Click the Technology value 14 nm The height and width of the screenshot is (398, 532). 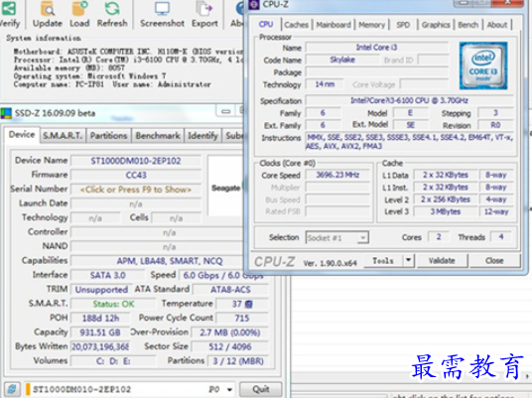coord(325,84)
